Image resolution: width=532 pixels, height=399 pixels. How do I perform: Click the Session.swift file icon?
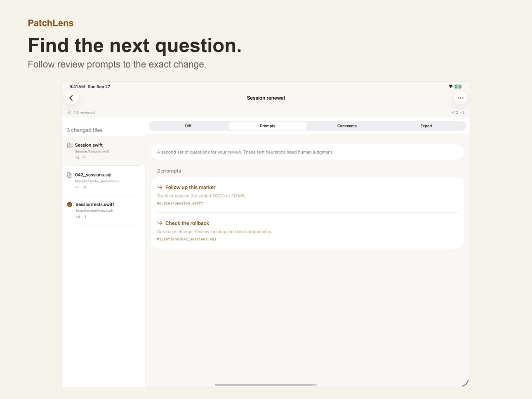69,146
